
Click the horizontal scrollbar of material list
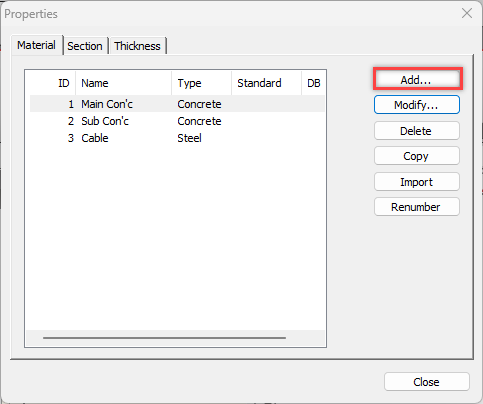pos(164,338)
